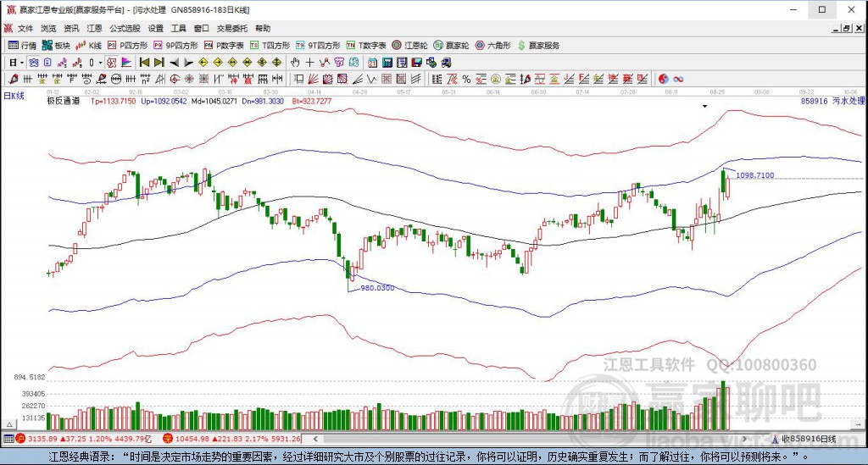
Task: Expand the 日 period dropdown arrow
Action: (x=21, y=63)
